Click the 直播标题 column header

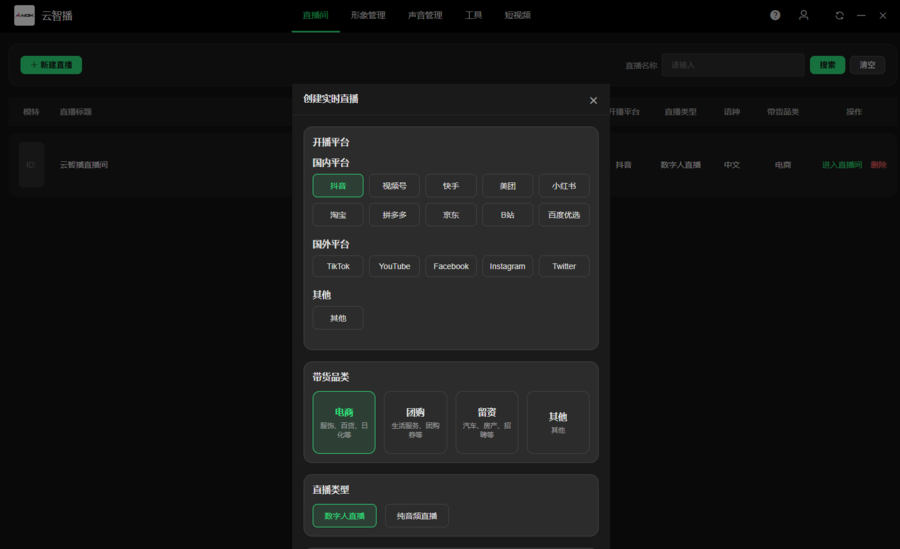pos(76,112)
